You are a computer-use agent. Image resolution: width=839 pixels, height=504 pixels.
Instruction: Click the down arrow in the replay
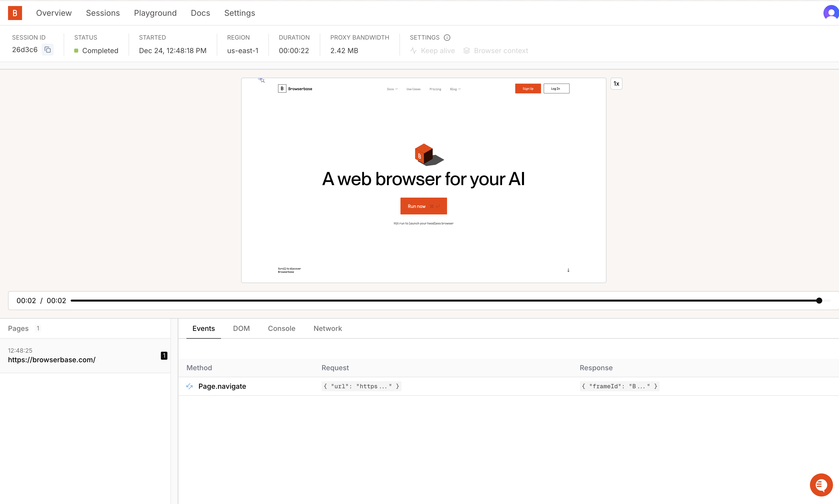[568, 270]
